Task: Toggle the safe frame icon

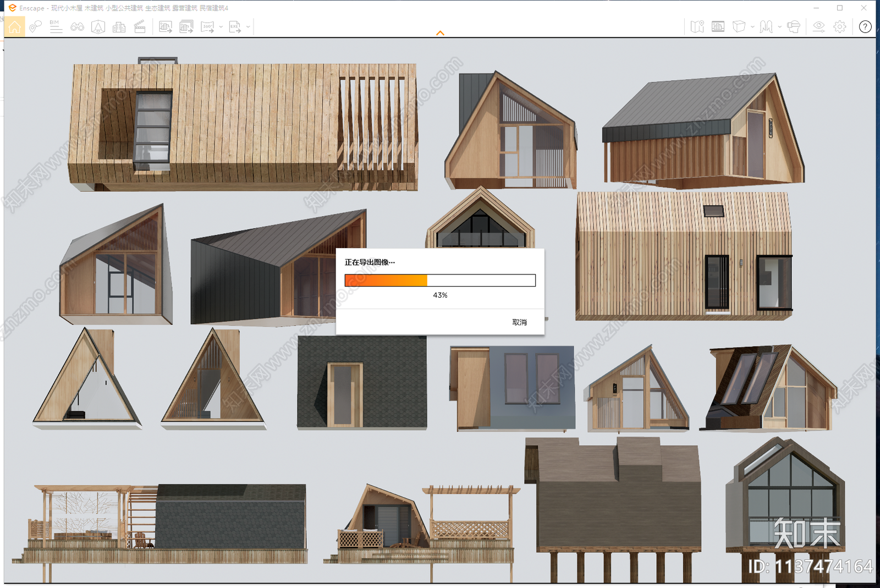Action: (718, 26)
